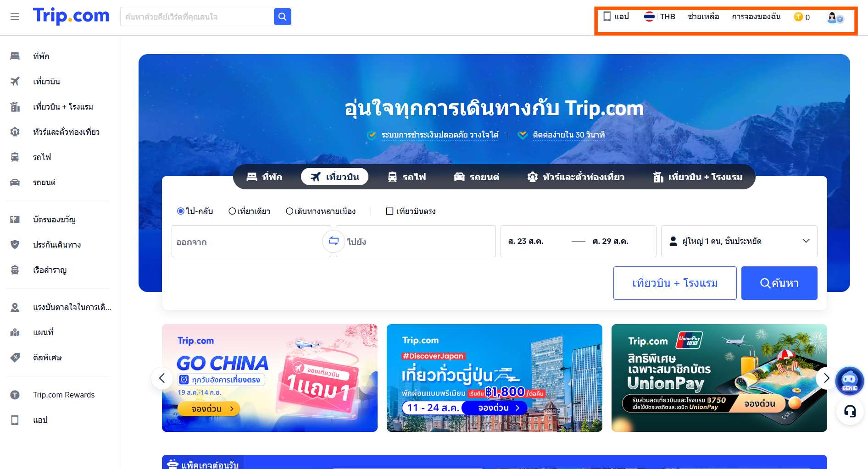Select the ไป-กลับ round-trip option
This screenshot has height=469, width=868.
click(x=180, y=211)
